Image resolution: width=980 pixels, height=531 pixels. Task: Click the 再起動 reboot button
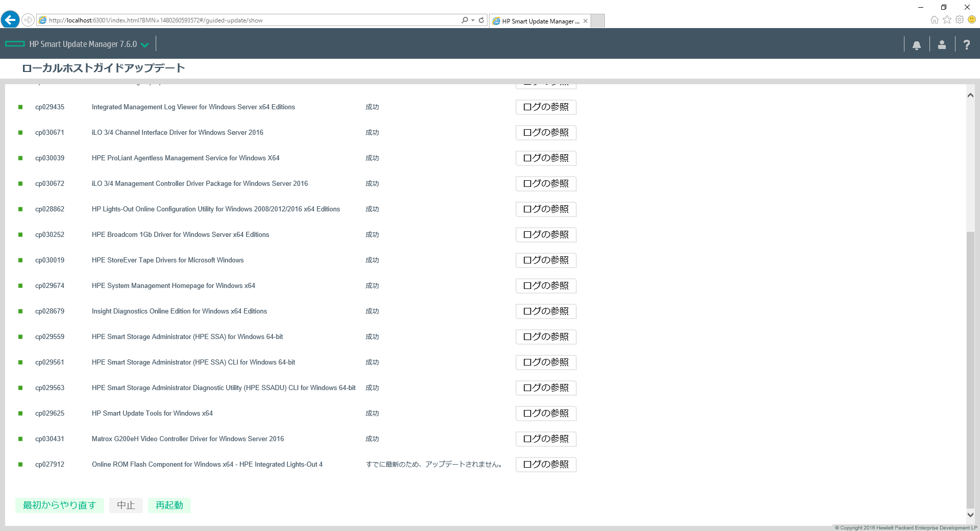(x=169, y=505)
